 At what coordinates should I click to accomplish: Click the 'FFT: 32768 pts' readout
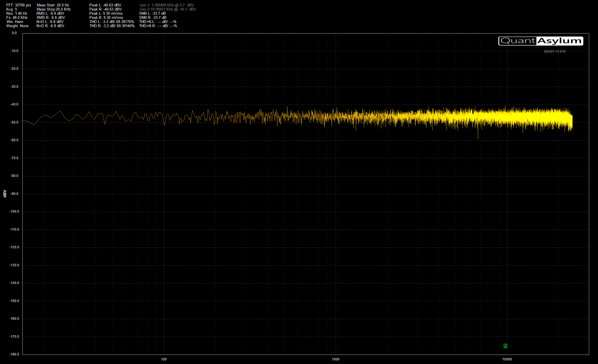(19, 5)
